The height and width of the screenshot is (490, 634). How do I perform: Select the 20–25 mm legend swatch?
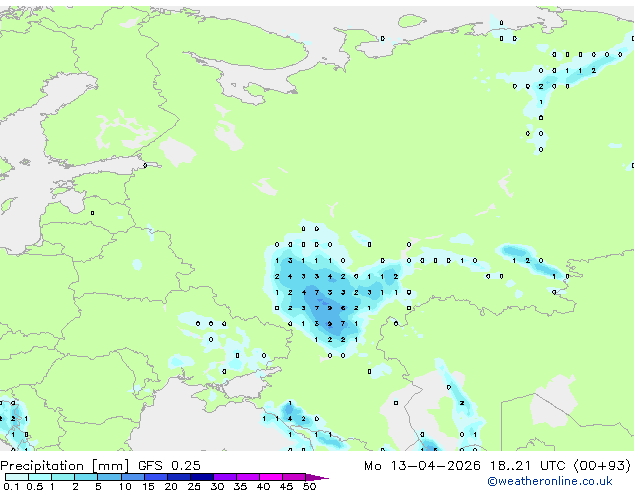click(x=179, y=477)
